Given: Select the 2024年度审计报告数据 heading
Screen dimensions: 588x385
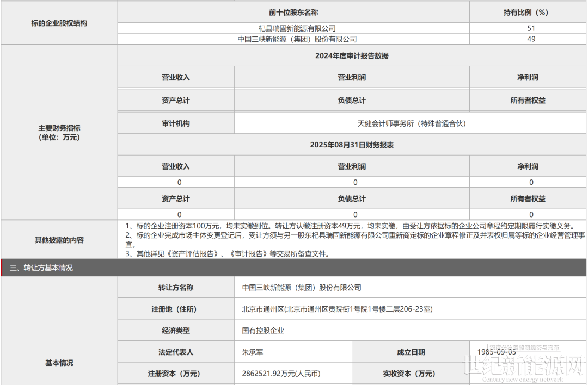Looking at the screenshot, I should pos(352,56).
